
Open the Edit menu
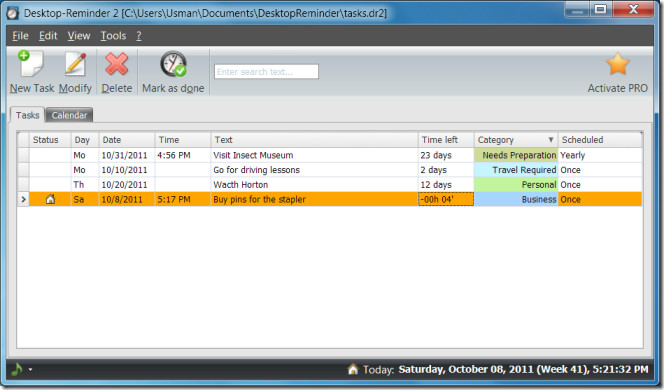(48, 36)
